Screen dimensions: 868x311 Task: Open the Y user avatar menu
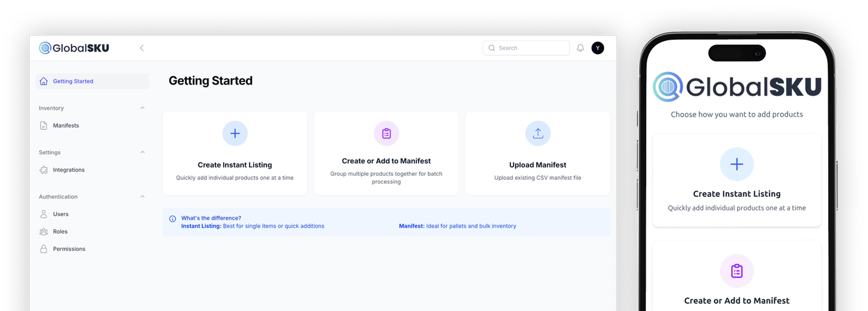coord(598,48)
